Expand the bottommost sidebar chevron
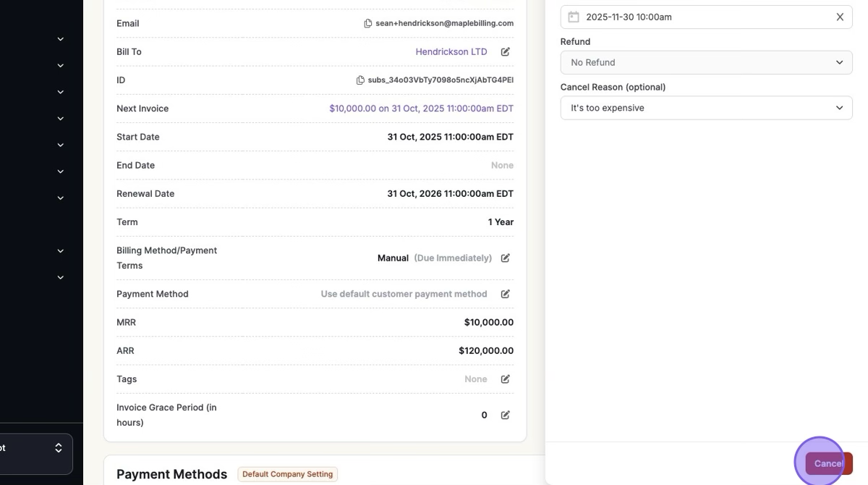This screenshot has height=485, width=868. [61, 277]
